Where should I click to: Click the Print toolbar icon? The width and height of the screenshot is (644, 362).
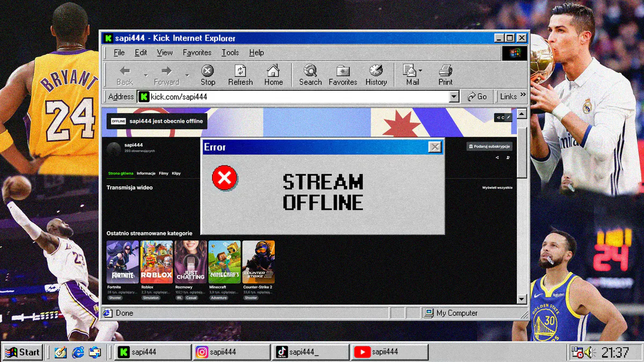coord(445,71)
